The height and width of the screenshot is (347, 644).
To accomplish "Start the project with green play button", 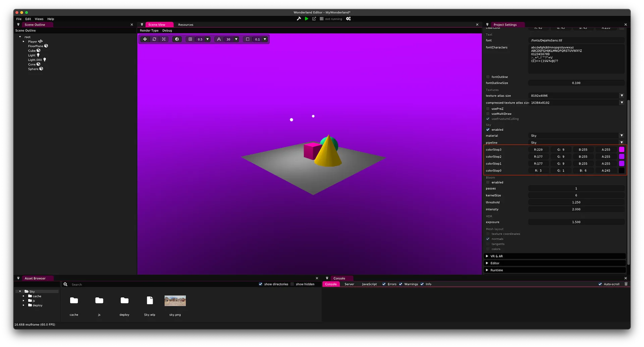I will (x=307, y=19).
